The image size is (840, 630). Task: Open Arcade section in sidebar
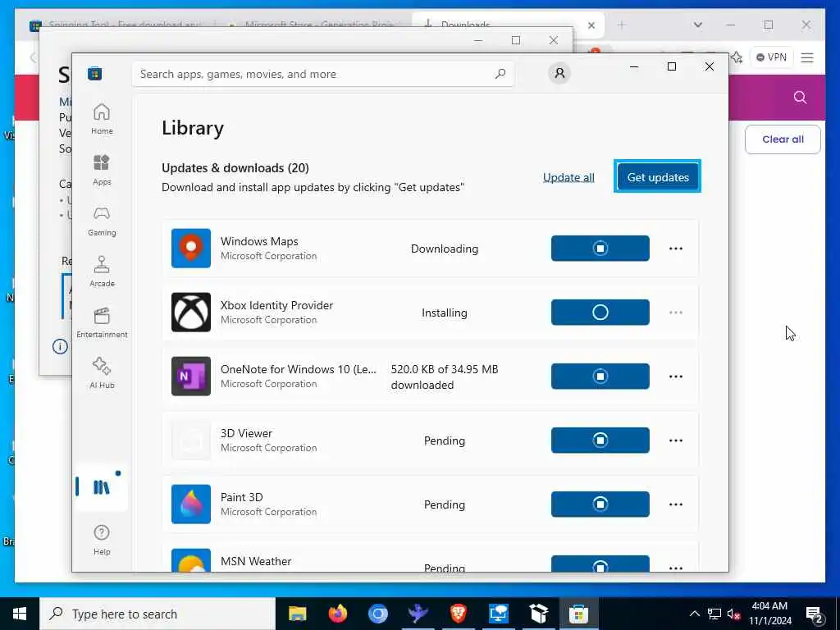102,272
